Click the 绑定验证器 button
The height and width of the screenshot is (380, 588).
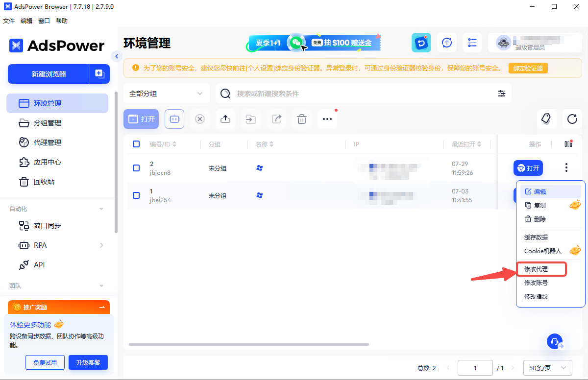tap(528, 68)
